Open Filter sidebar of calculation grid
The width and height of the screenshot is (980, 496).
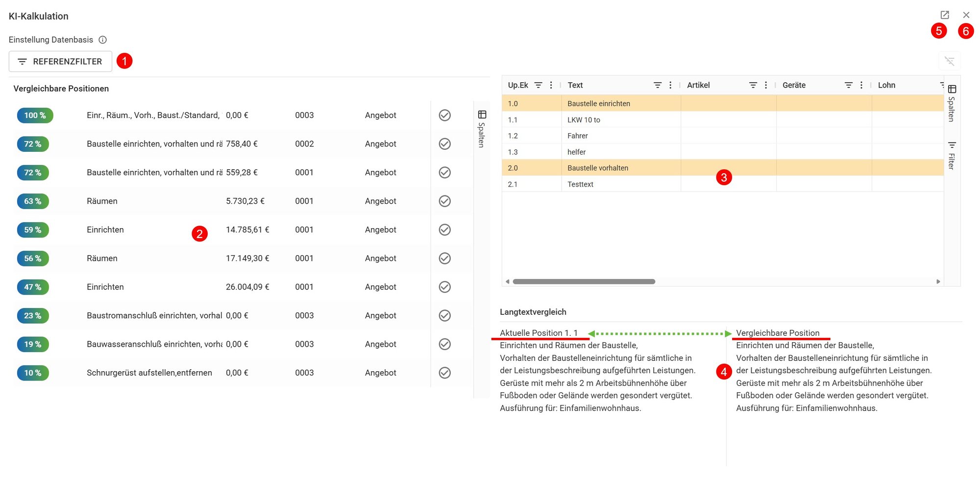click(x=952, y=155)
